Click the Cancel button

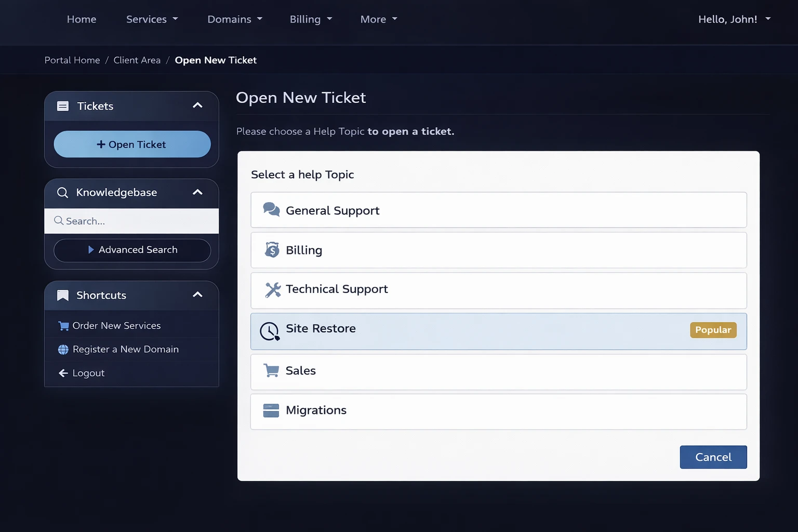click(713, 457)
